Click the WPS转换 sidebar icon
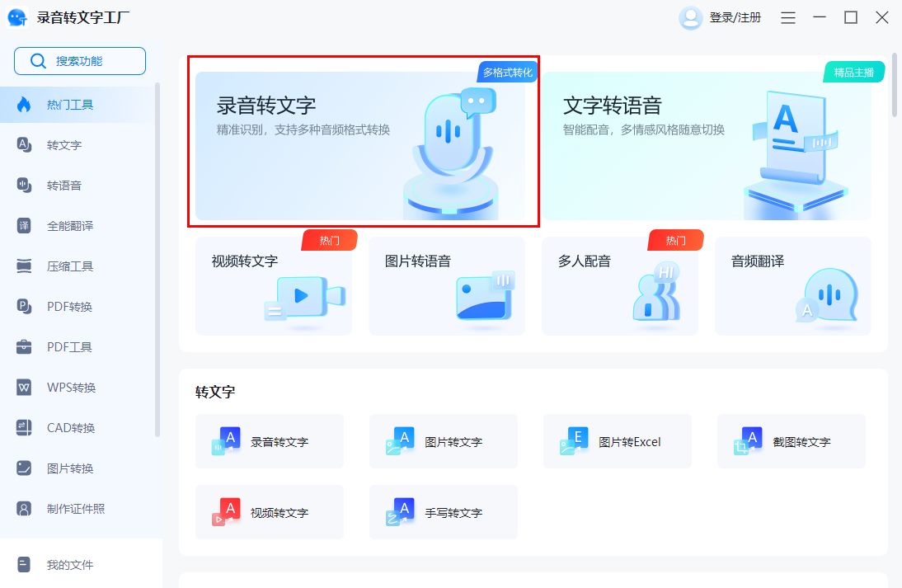902x588 pixels. 24,388
